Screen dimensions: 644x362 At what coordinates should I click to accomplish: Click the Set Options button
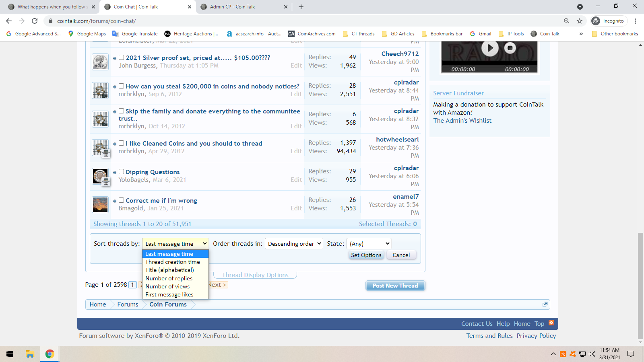pos(366,255)
